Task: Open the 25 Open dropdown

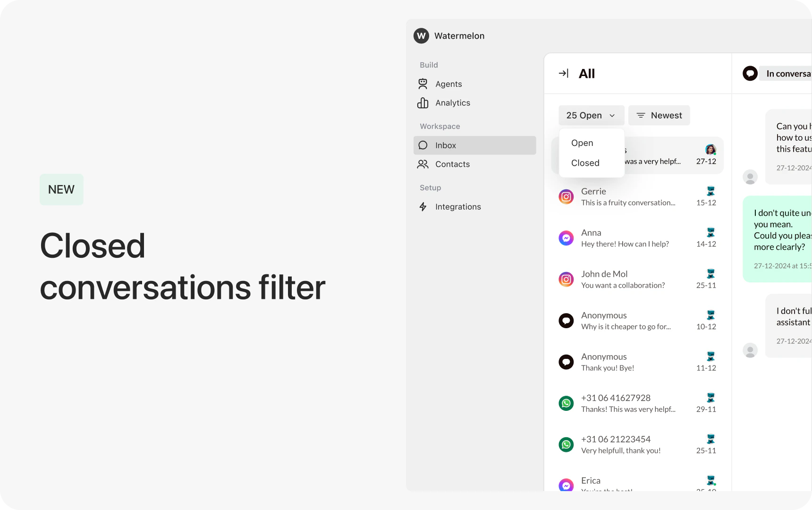Action: click(x=591, y=115)
